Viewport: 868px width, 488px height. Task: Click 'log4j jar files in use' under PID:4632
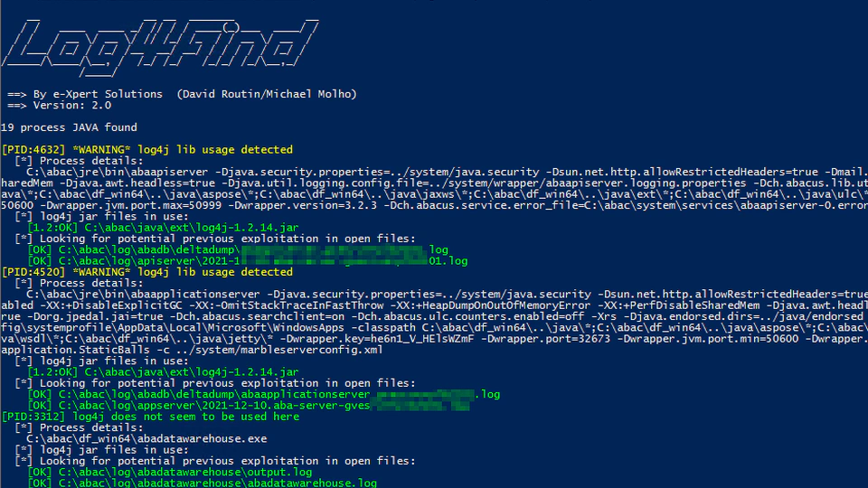point(101,216)
